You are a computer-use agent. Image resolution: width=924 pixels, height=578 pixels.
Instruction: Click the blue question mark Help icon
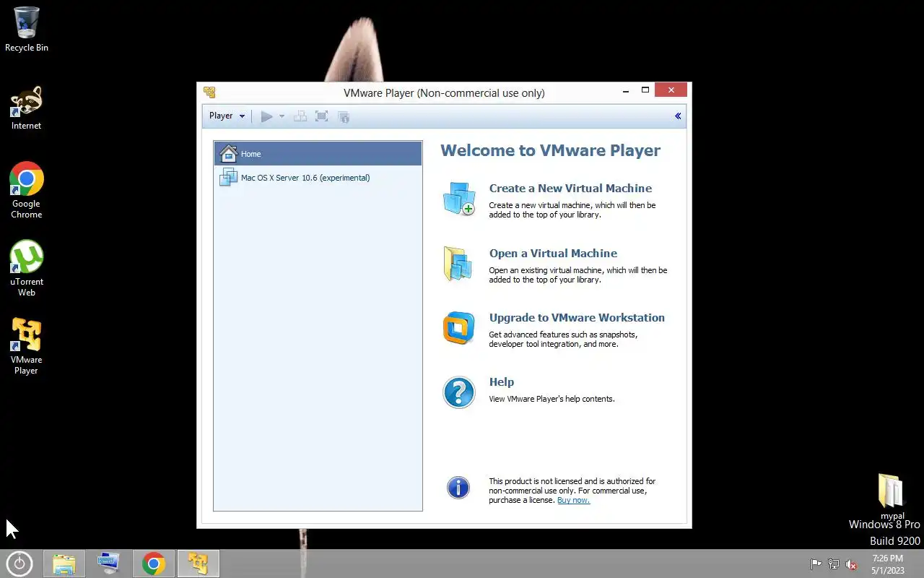[x=458, y=392]
